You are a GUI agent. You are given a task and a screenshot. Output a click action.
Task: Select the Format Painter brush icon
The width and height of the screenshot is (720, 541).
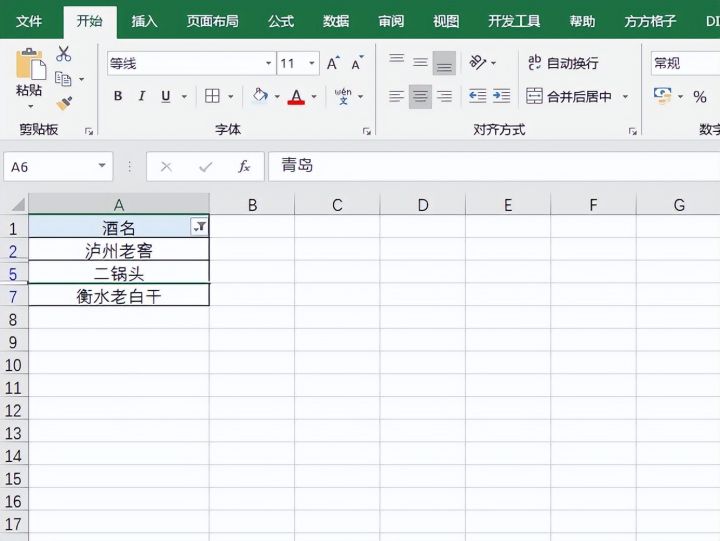click(64, 103)
